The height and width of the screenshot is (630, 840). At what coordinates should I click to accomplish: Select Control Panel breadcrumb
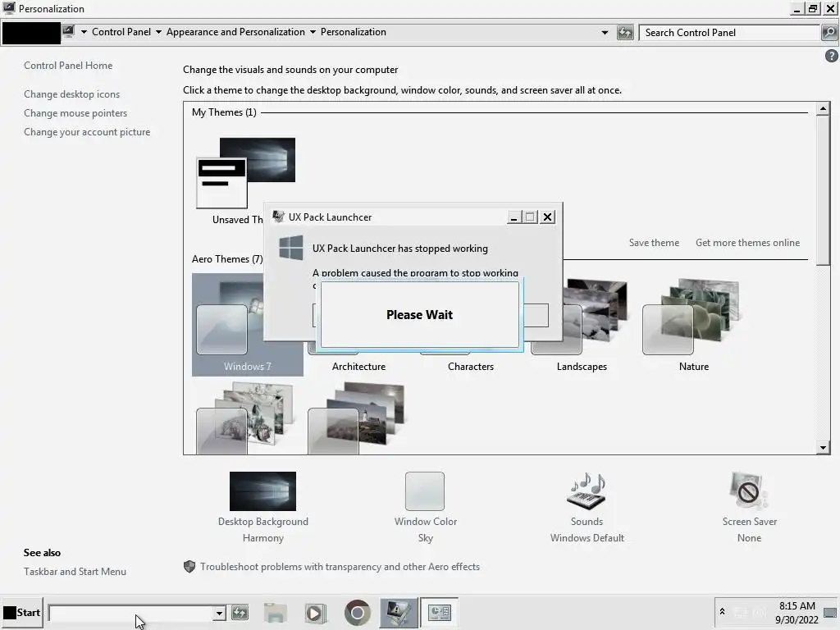(121, 32)
